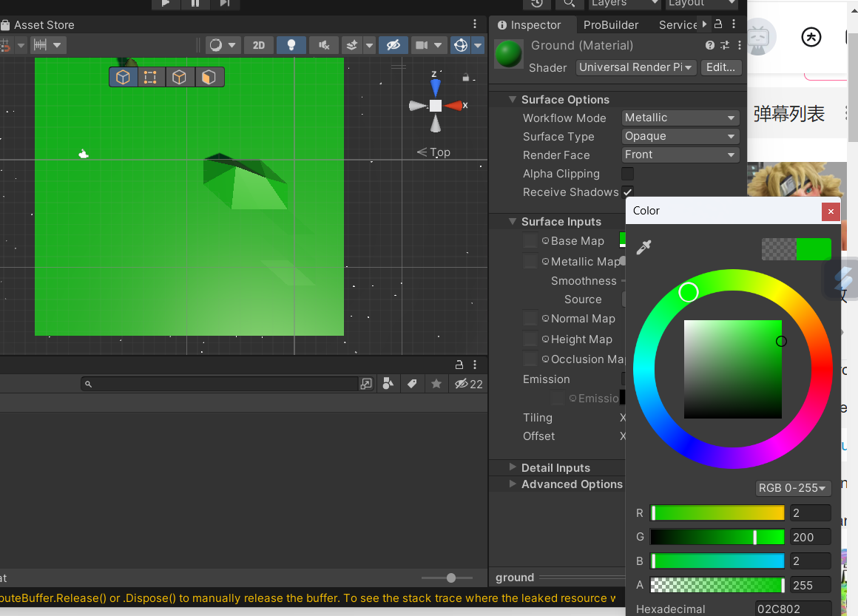Click the G value field 200
The image size is (858, 616).
811,537
